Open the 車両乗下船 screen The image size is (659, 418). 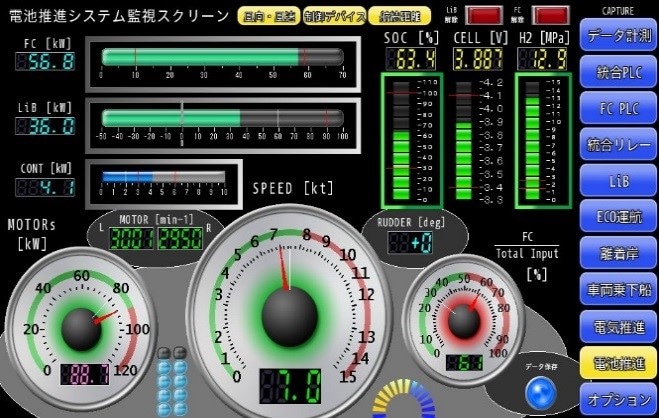click(616, 290)
